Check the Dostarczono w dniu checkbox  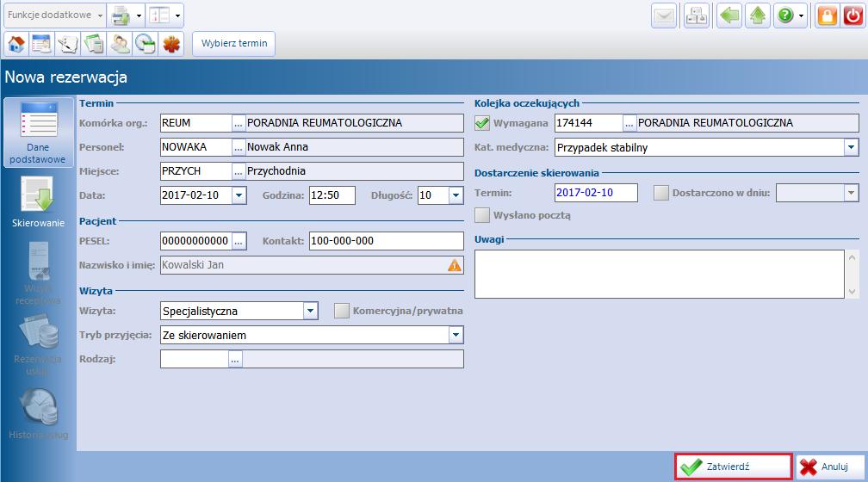click(x=661, y=193)
